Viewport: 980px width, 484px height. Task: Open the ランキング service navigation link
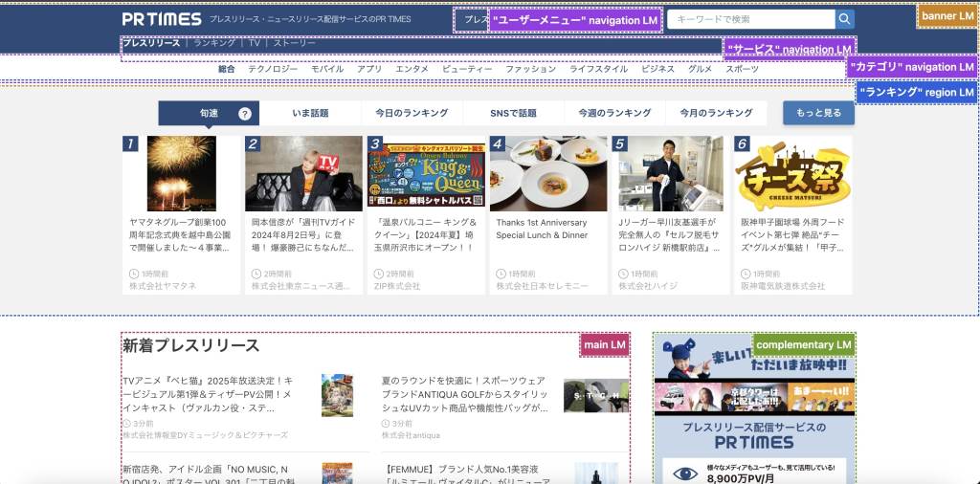(x=214, y=43)
